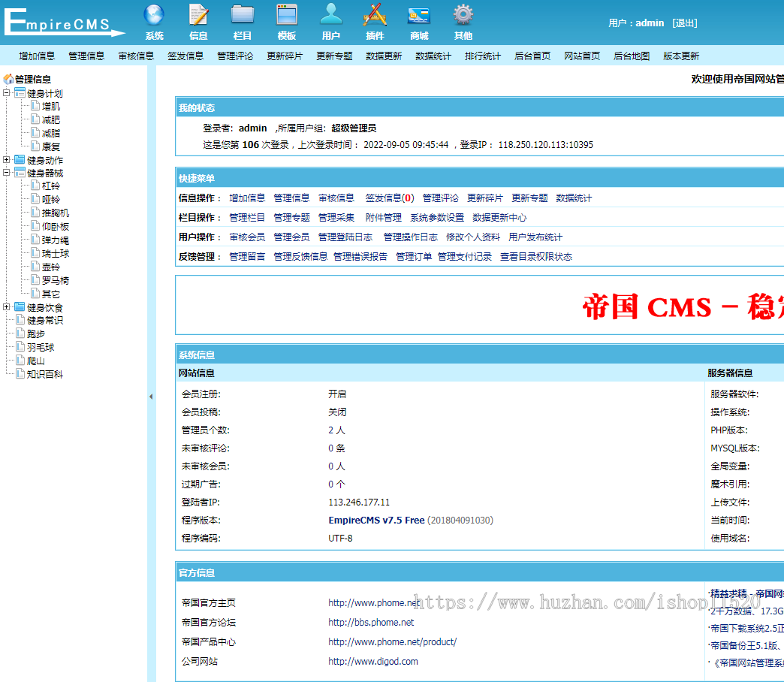Viewport: 784px width, 682px height.
Task: Click the login IP 113.246.177.11 value
Action: click(x=359, y=502)
